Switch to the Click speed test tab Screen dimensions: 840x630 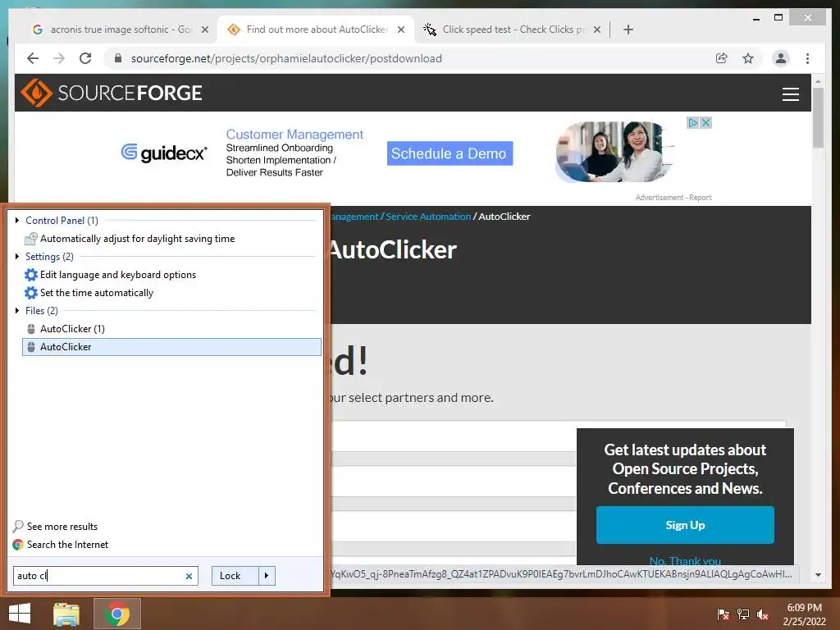(512, 30)
